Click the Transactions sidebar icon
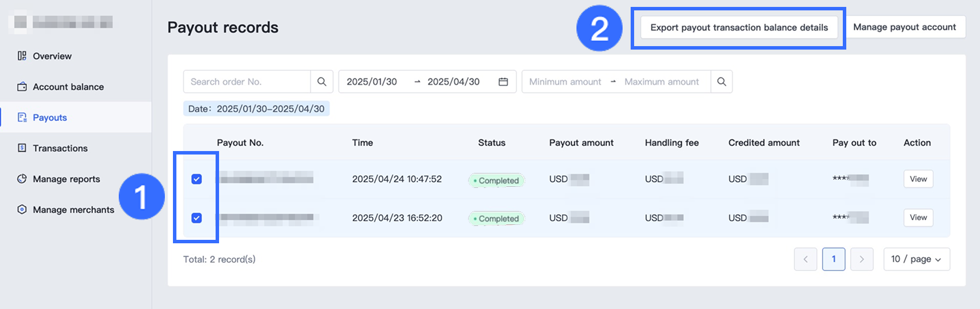Screen dimensions: 980x309 22,148
